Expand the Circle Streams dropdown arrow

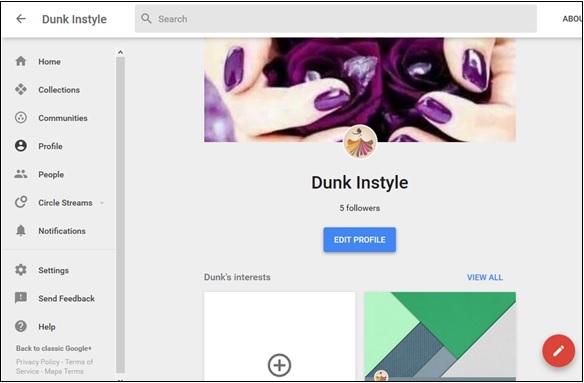pos(102,203)
